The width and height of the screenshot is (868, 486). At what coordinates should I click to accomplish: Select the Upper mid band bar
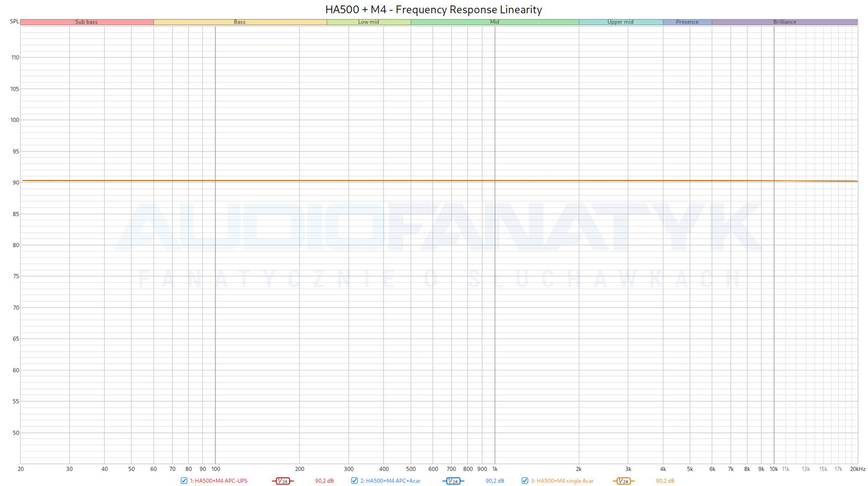click(620, 22)
